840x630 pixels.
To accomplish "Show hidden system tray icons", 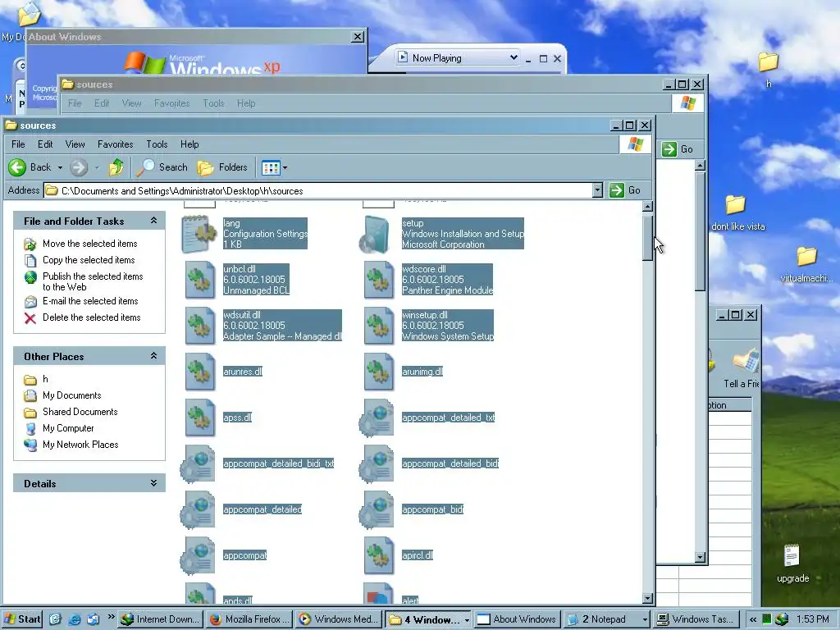I will (753, 619).
